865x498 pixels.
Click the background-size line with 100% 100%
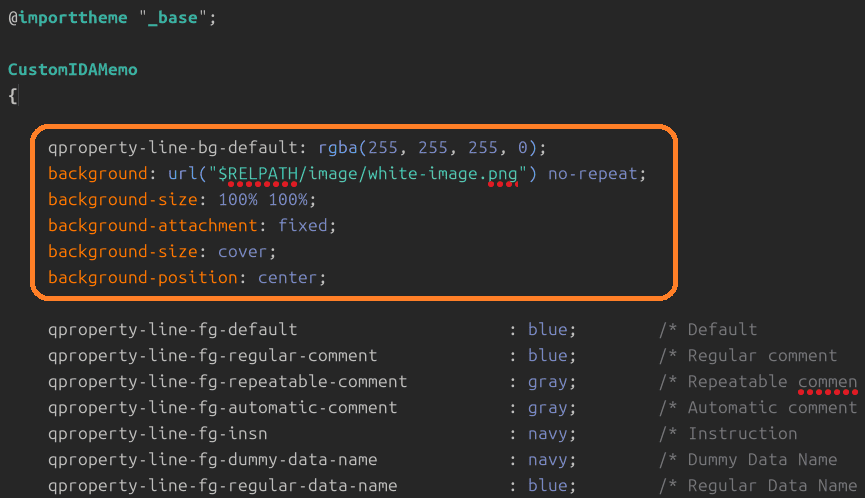[x=182, y=199]
